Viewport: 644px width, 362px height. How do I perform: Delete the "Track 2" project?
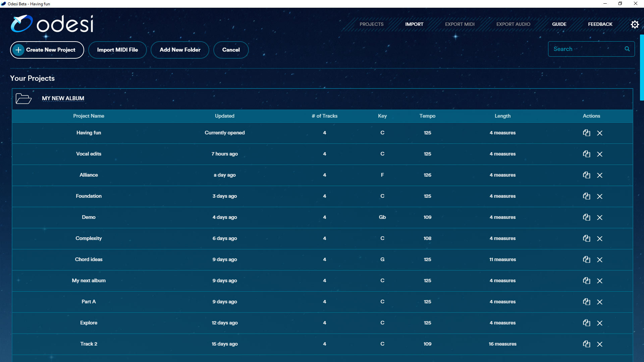[x=600, y=344]
